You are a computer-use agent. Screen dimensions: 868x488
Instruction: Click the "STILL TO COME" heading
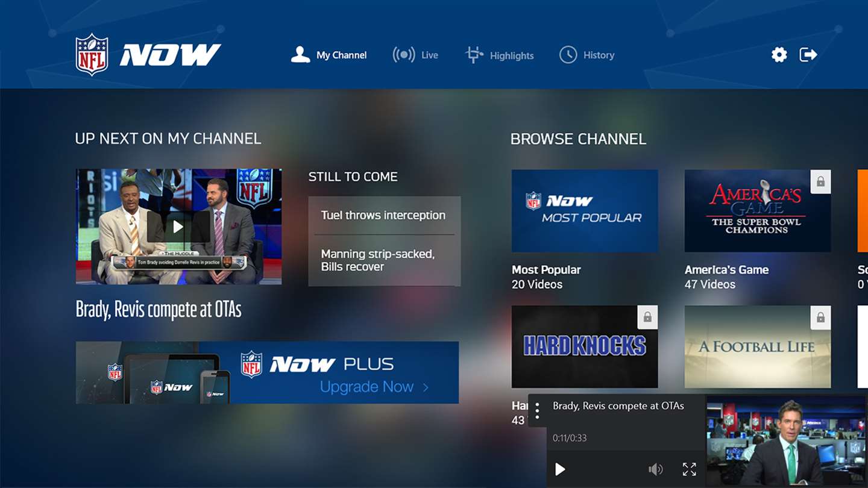tap(353, 177)
